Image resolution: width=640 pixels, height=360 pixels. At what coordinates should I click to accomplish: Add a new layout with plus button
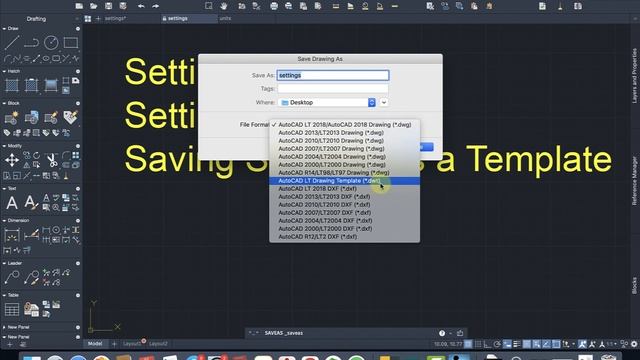[114, 344]
